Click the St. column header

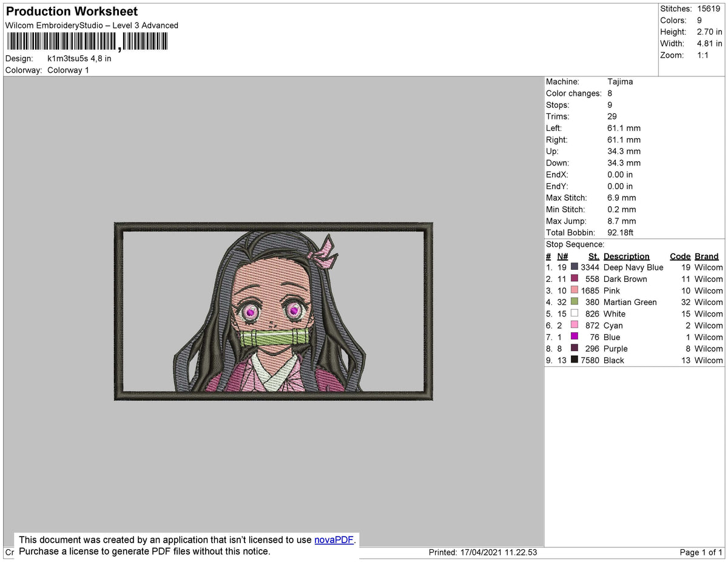click(593, 256)
